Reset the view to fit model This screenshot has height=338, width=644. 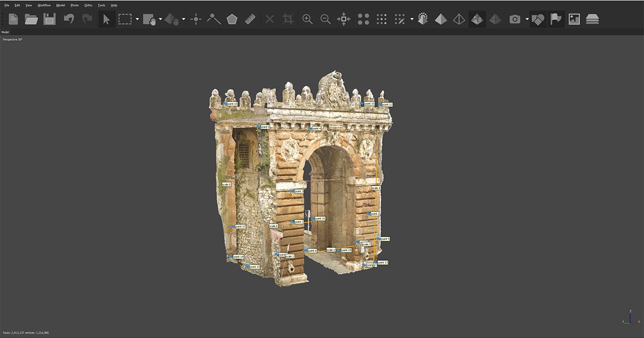coord(343,19)
